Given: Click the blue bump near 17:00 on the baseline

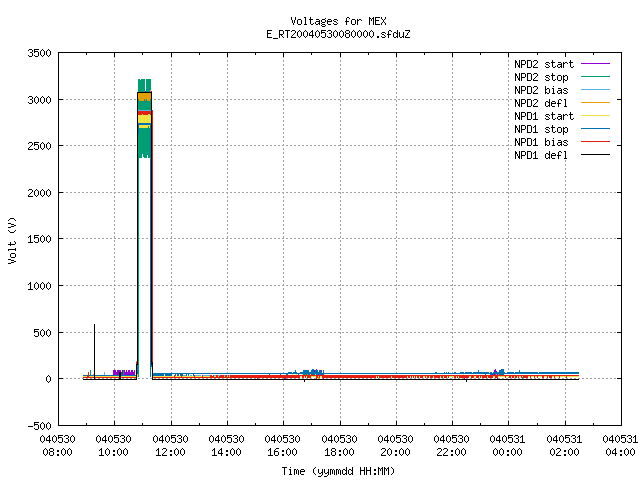Looking at the screenshot, I should (x=312, y=372).
